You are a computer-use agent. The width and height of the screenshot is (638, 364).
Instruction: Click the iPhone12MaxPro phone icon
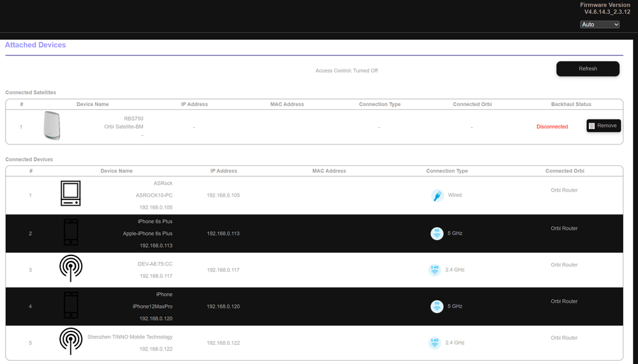pyautogui.click(x=70, y=305)
